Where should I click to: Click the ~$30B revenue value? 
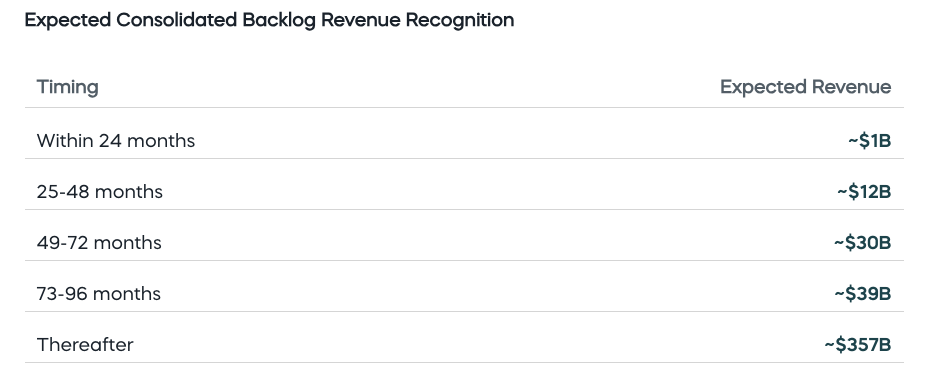coord(862,243)
